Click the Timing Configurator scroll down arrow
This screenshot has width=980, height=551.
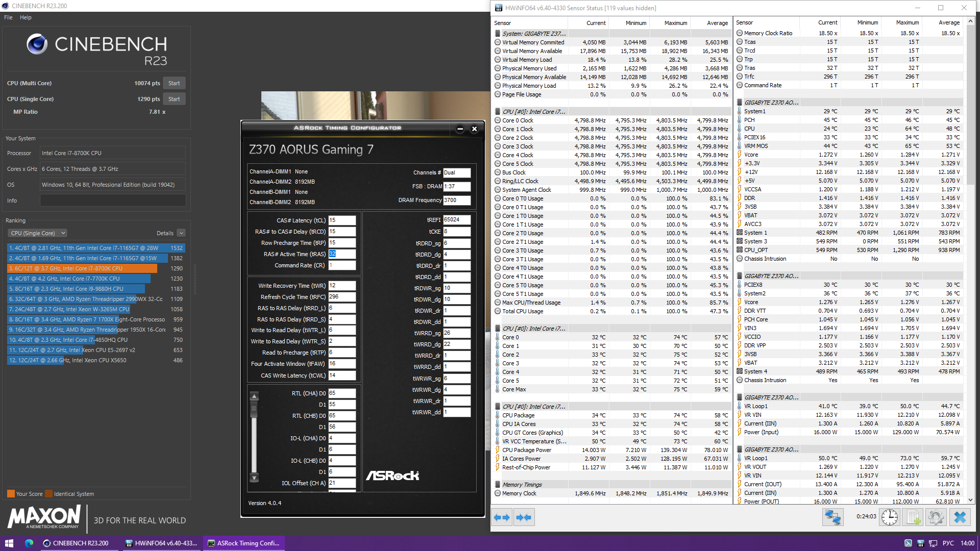coord(254,478)
